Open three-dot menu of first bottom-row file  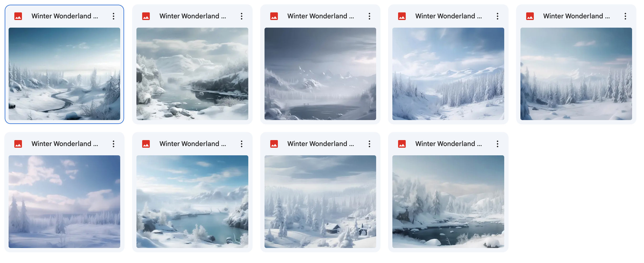[114, 144]
